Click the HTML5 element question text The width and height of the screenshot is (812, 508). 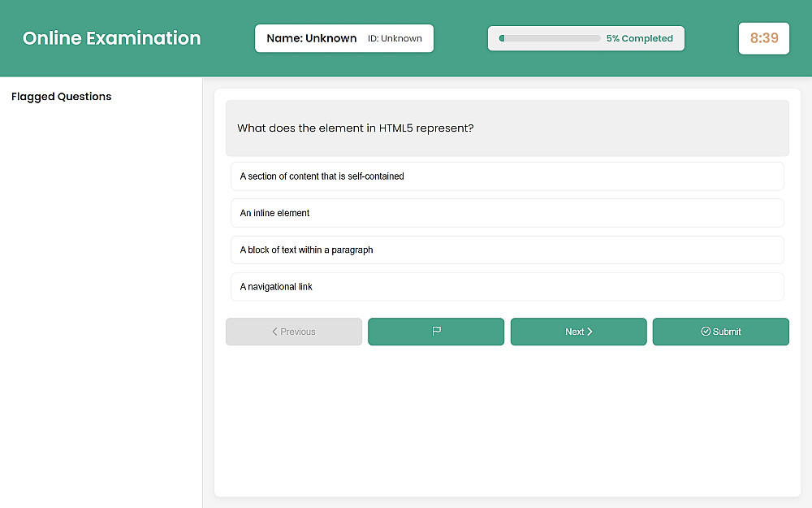click(356, 128)
